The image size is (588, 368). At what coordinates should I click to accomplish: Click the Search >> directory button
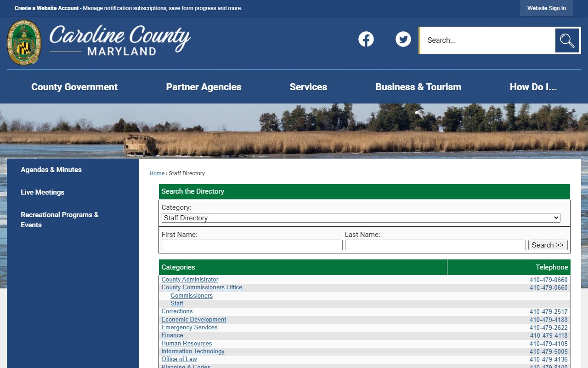pos(548,245)
